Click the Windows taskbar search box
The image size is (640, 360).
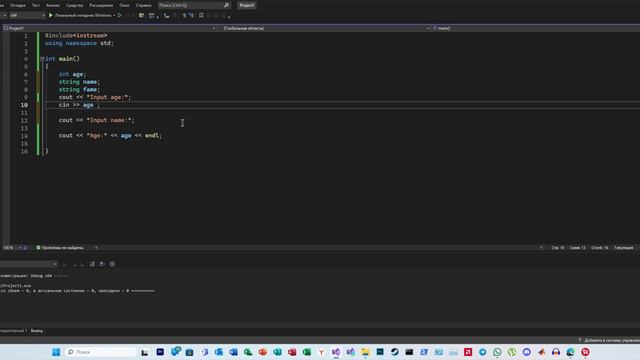click(100, 352)
